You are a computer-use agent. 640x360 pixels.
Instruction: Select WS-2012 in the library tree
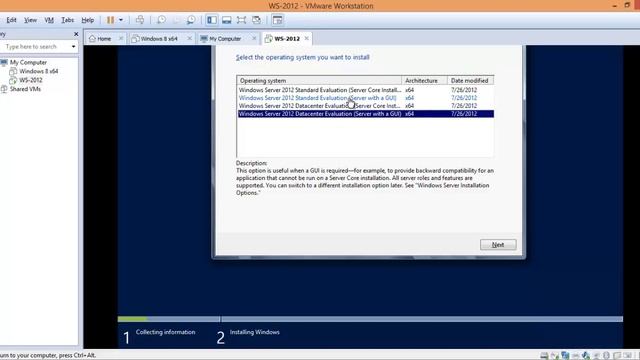(31, 80)
